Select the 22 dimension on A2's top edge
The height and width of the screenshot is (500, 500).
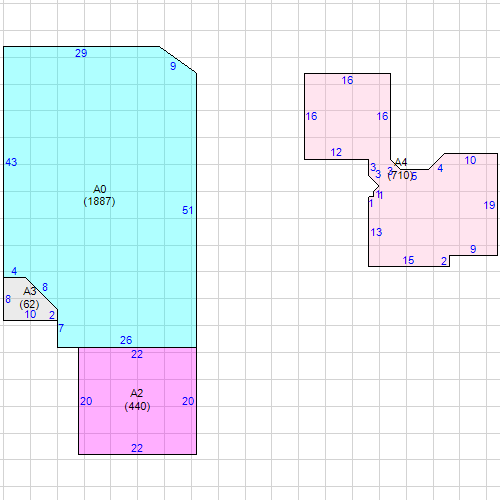(137, 354)
